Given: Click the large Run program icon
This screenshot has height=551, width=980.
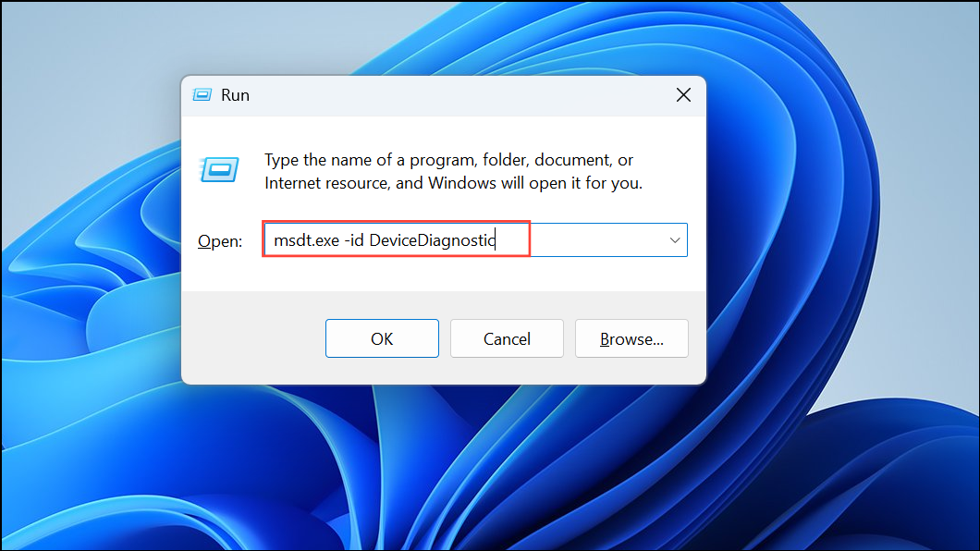Looking at the screenshot, I should [x=219, y=169].
